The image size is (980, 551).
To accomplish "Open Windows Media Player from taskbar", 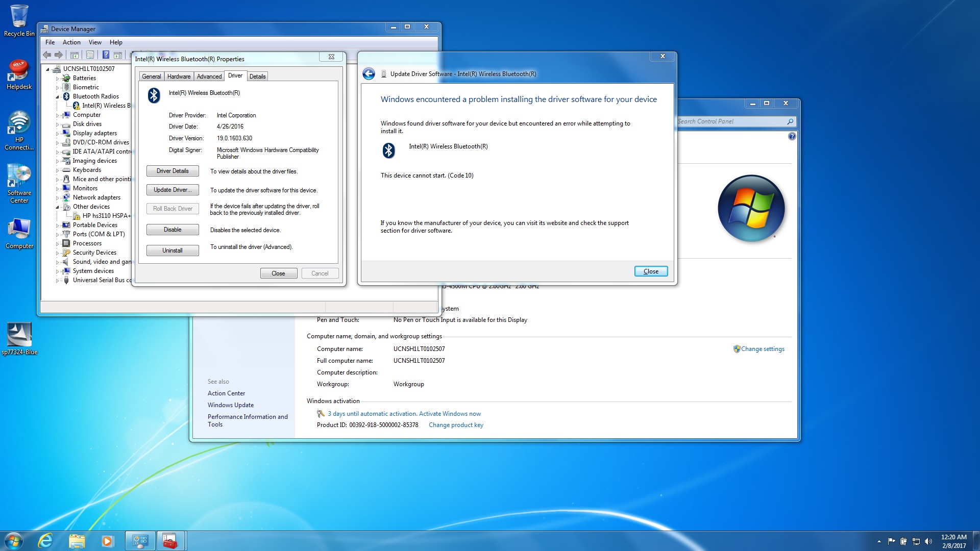I will [107, 540].
